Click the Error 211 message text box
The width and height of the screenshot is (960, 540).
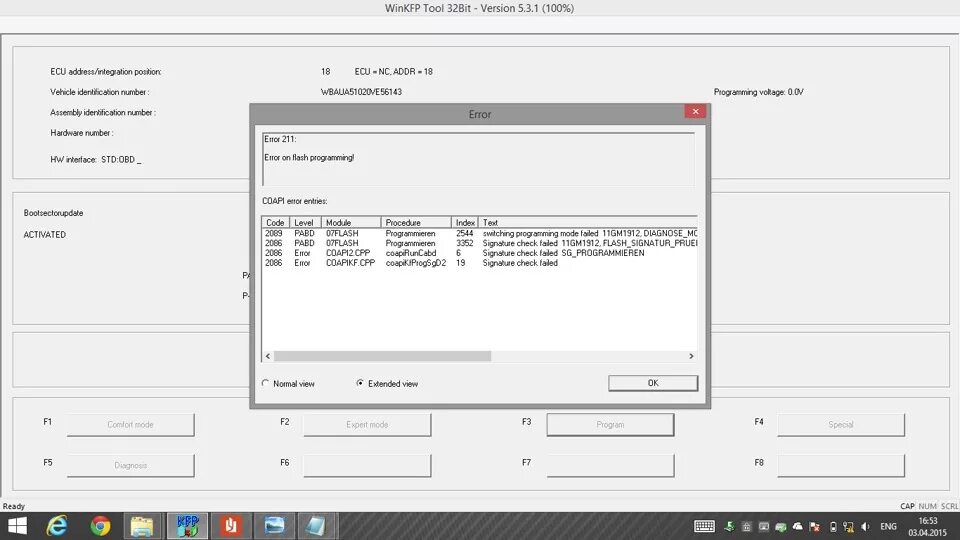[478, 159]
